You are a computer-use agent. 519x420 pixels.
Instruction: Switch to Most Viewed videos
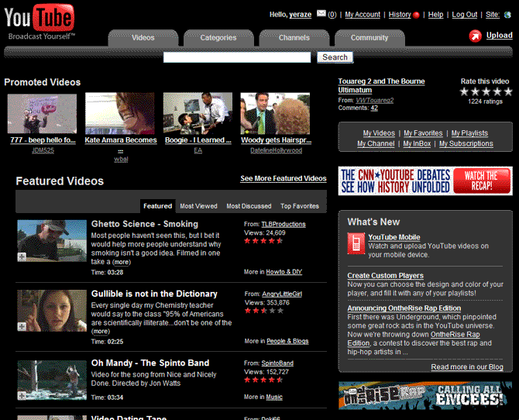coord(198,206)
